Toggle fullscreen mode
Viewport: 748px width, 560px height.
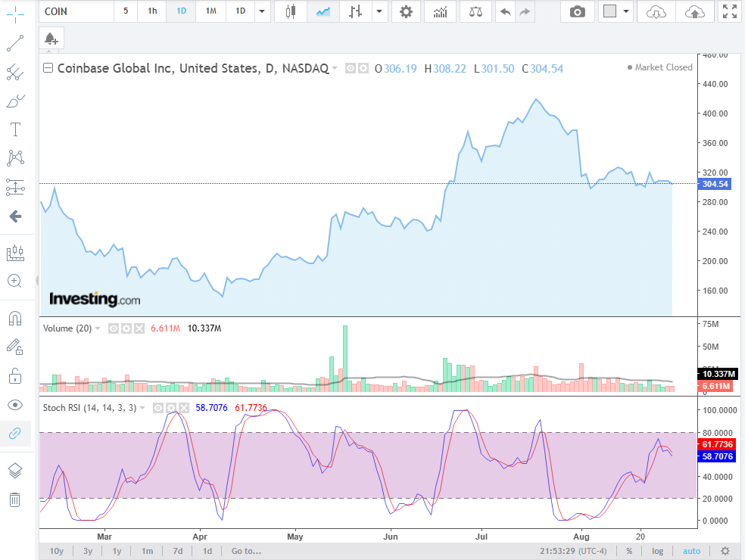coord(730,11)
